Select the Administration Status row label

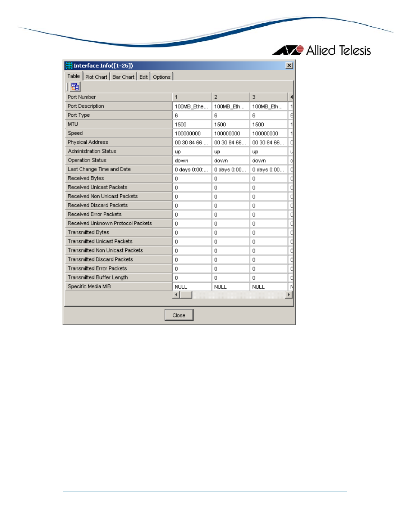pyautogui.click(x=118, y=151)
